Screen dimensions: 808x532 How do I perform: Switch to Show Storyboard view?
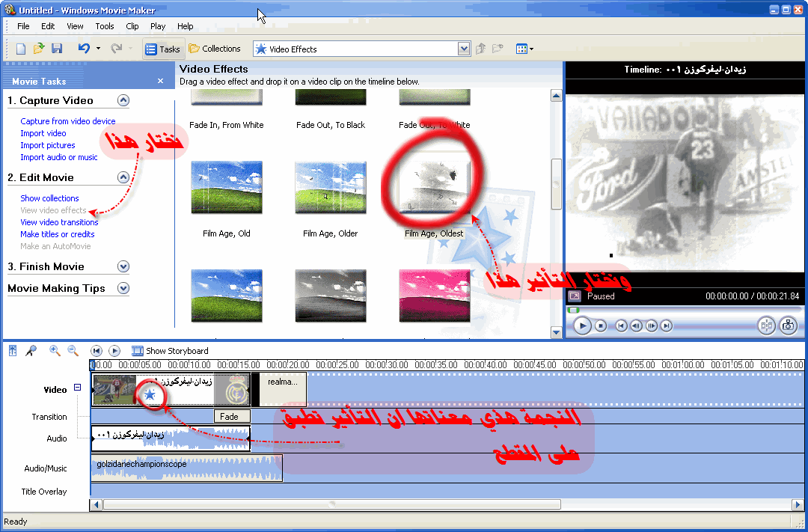[170, 351]
